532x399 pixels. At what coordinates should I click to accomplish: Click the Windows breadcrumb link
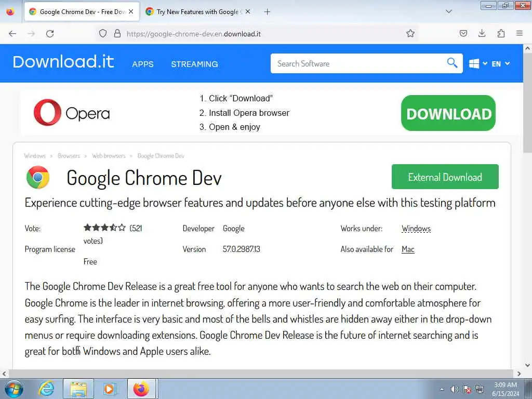pos(35,156)
